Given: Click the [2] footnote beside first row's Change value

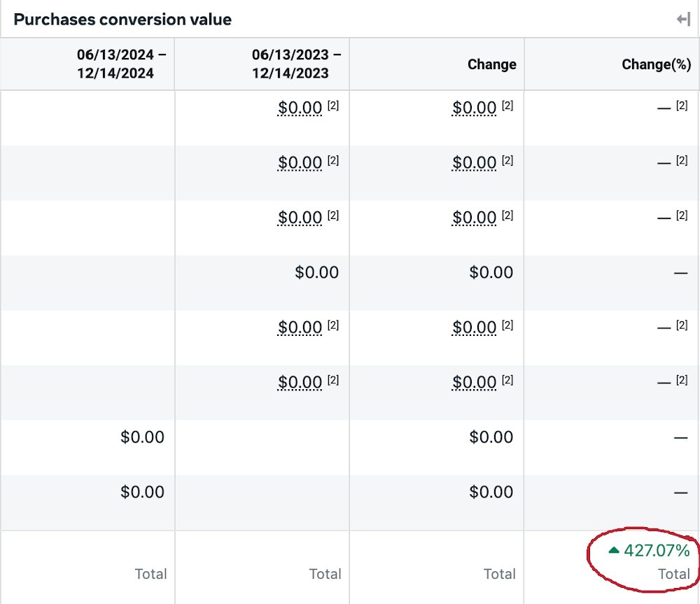Looking at the screenshot, I should (507, 104).
